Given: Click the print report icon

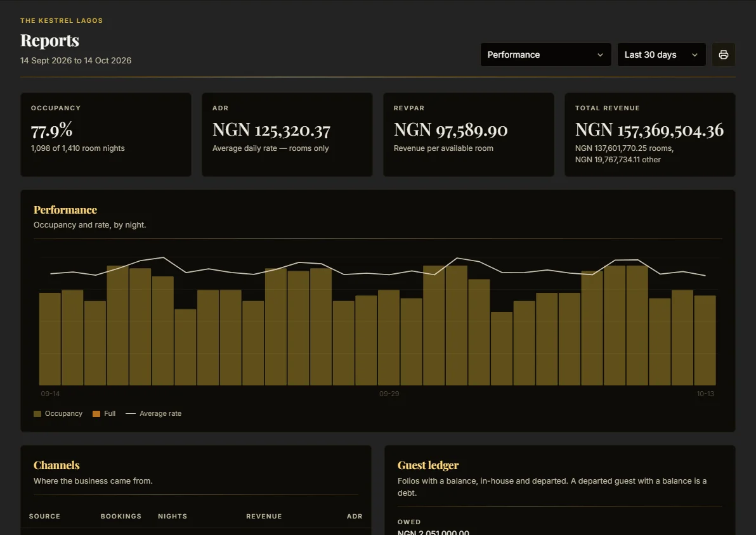Looking at the screenshot, I should pos(723,55).
